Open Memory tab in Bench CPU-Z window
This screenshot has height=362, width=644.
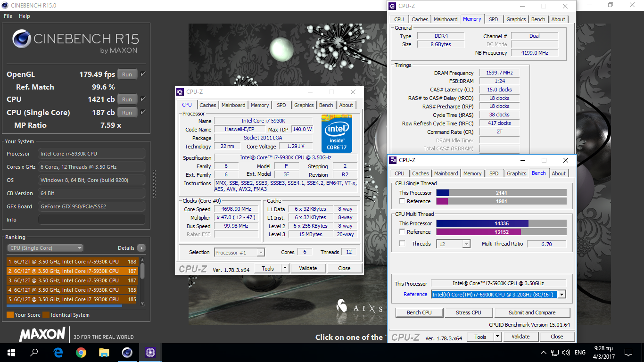[x=472, y=173]
